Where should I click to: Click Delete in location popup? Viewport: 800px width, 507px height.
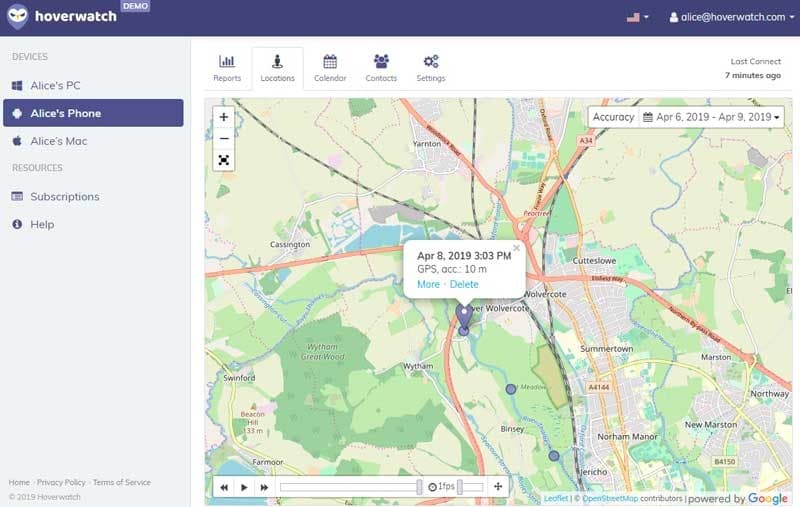pyautogui.click(x=464, y=284)
